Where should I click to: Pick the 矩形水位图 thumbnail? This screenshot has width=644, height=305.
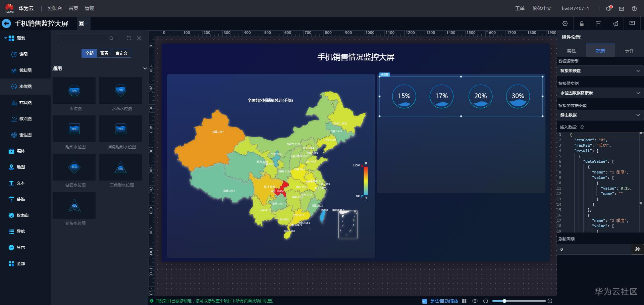74,129
